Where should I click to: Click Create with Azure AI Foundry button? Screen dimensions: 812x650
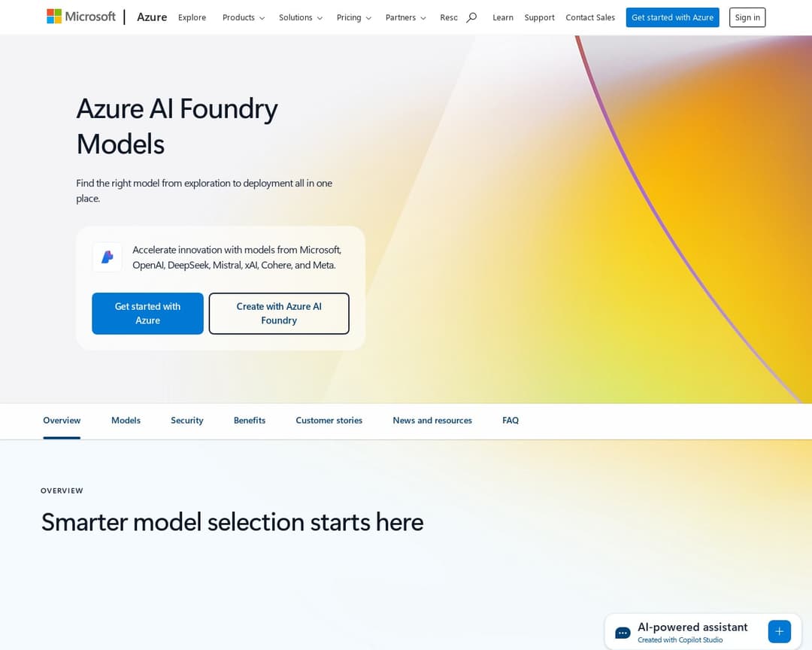pyautogui.click(x=279, y=314)
